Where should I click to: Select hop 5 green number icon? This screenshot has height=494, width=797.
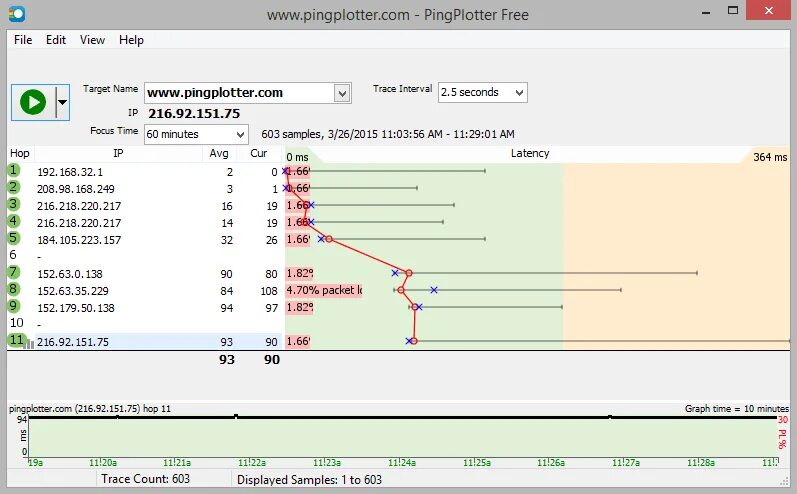(14, 238)
